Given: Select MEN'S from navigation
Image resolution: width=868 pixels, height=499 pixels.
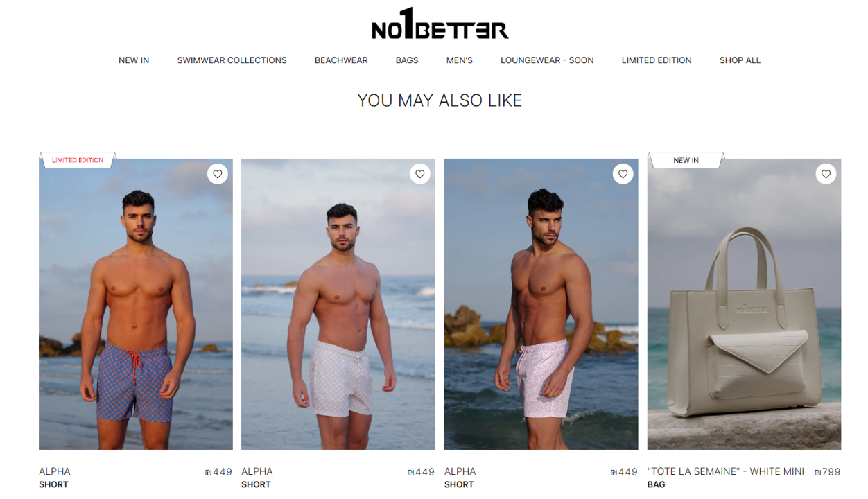Looking at the screenshot, I should click(460, 60).
